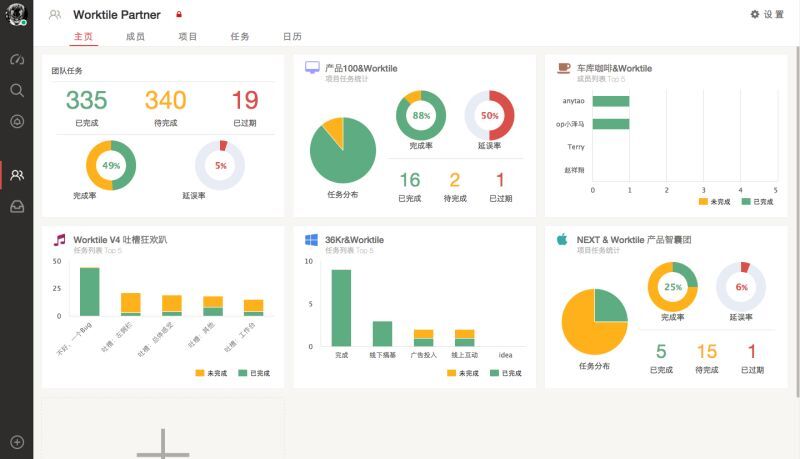The width and height of the screenshot is (800, 459).
Task: Open the 日历 tab
Action: tap(291, 37)
